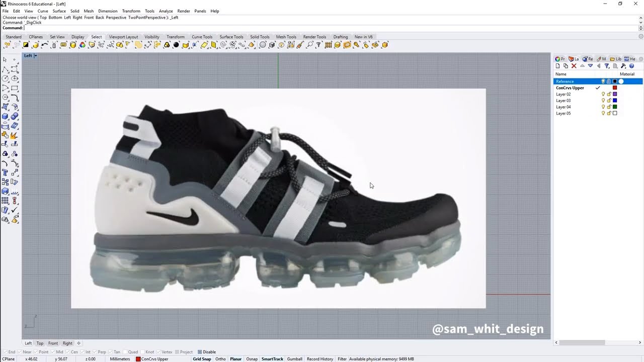Click the new layer icon in Layers panel

pos(557,66)
